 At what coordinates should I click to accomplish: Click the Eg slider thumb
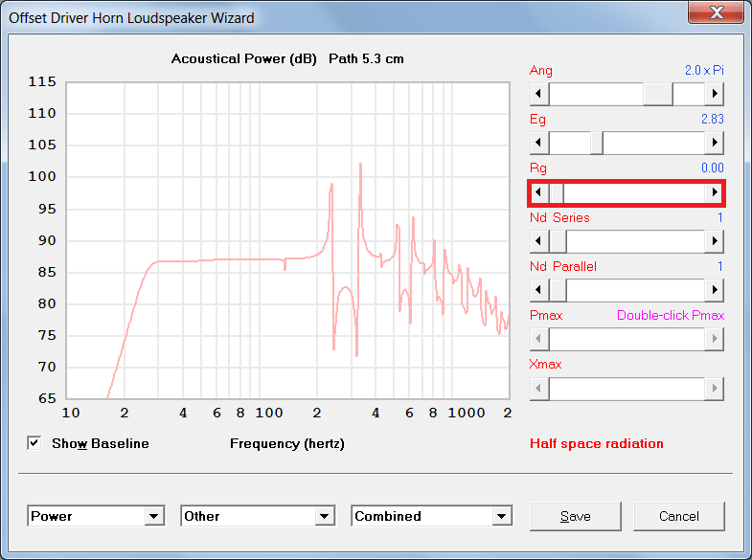pos(597,143)
